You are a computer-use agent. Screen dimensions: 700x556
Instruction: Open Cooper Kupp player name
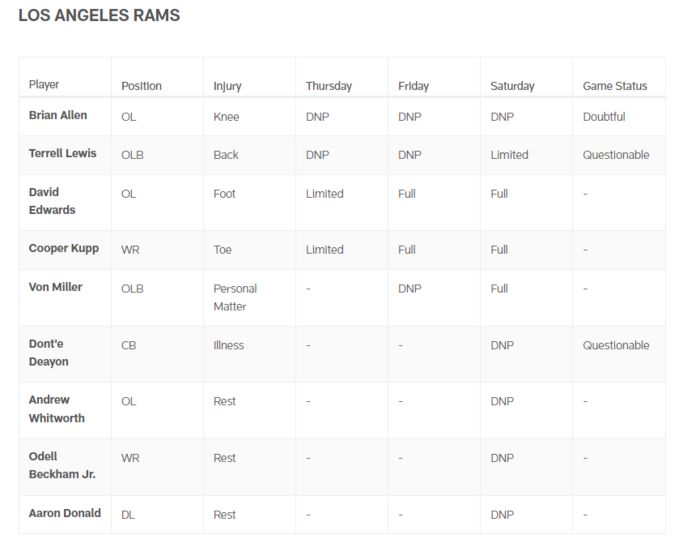click(x=64, y=249)
